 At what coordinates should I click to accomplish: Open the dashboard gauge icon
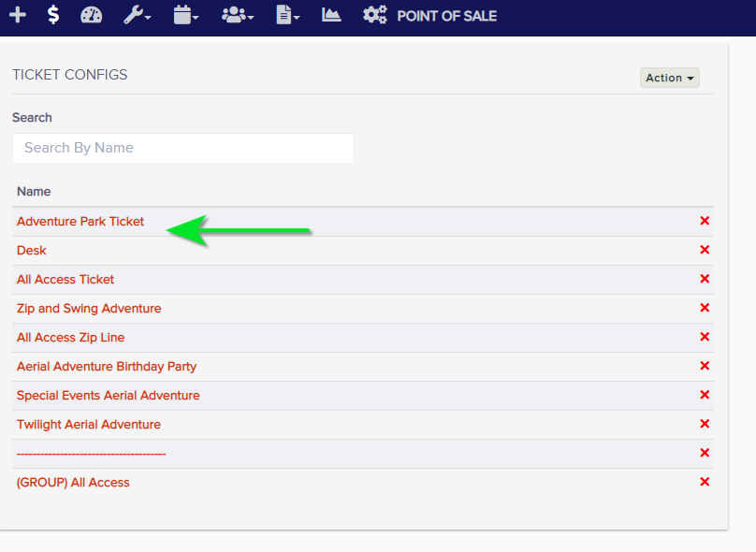[91, 15]
